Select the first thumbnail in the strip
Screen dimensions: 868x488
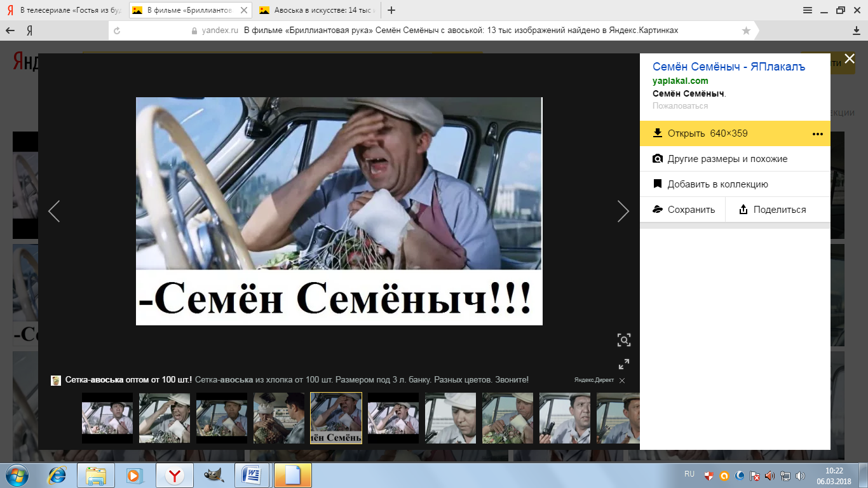(x=107, y=418)
